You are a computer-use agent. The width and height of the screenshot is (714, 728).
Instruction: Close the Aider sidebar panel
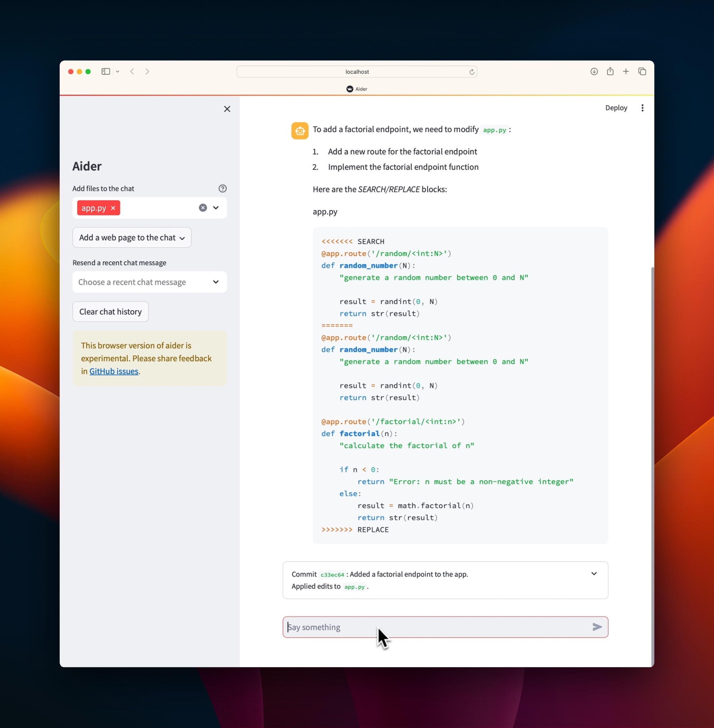click(x=227, y=109)
